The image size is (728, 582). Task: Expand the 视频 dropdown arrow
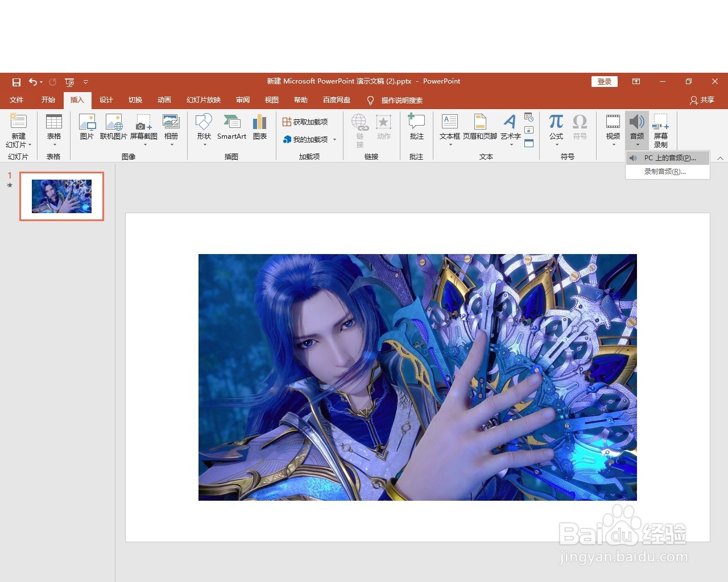[x=613, y=144]
